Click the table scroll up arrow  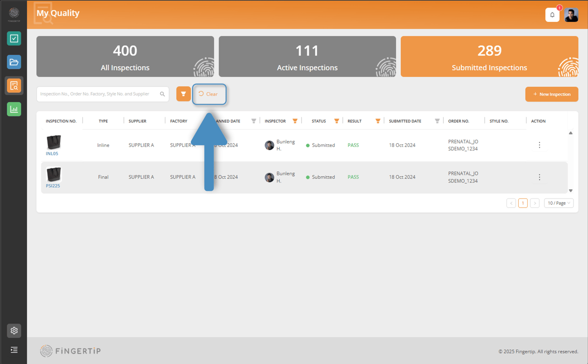click(x=570, y=133)
